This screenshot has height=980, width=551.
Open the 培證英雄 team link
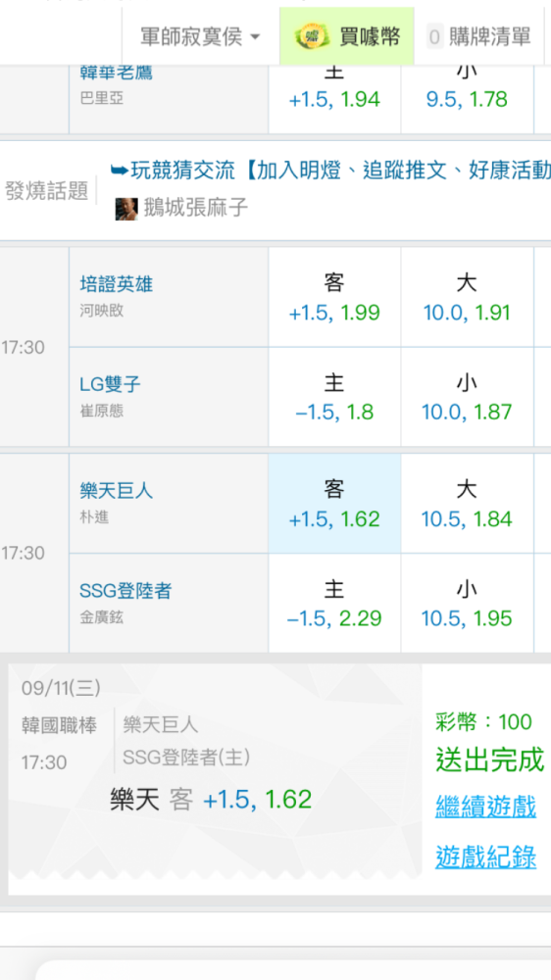(x=117, y=284)
